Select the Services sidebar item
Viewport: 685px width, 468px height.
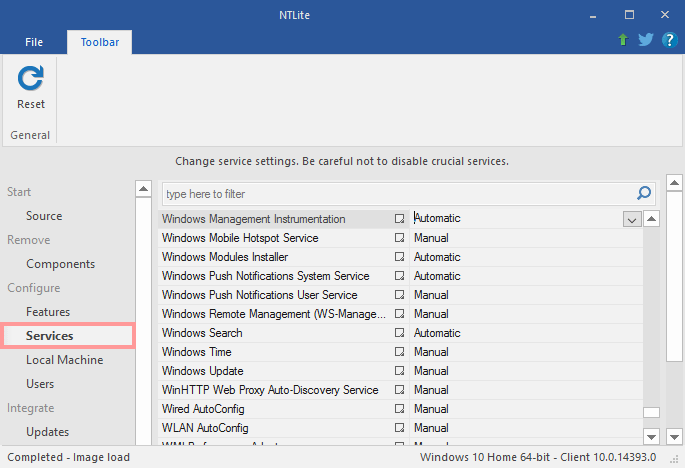click(68, 336)
